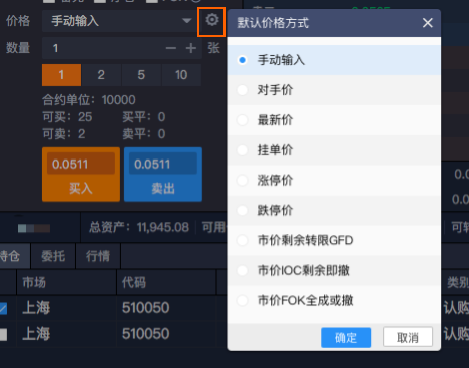Image resolution: width=469 pixels, height=368 pixels.
Task: Set quantity preset to 5
Action: point(141,75)
